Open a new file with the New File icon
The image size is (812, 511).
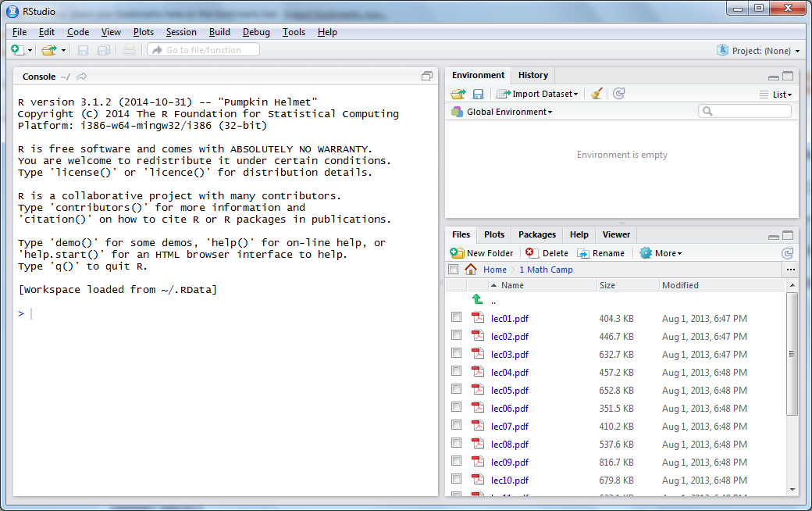[16, 49]
